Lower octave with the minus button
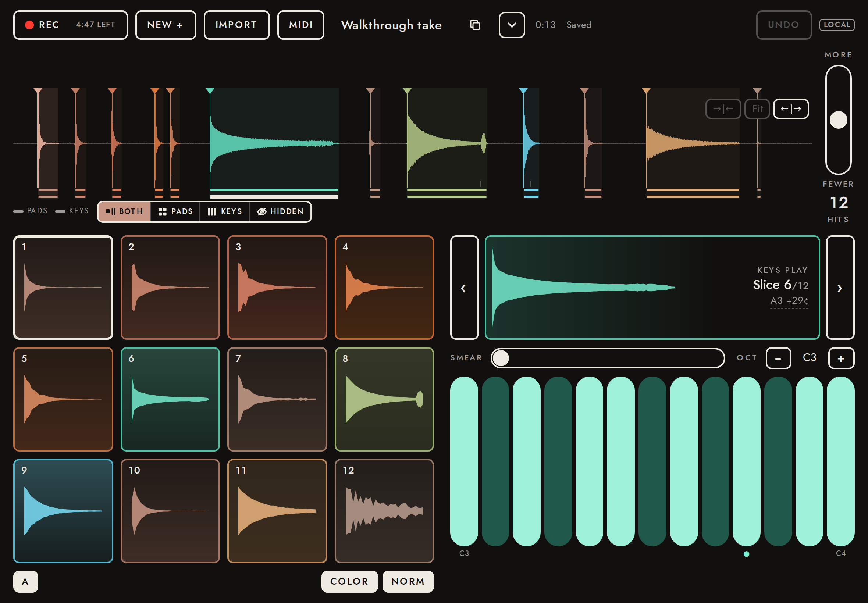The width and height of the screenshot is (868, 603). click(x=778, y=358)
